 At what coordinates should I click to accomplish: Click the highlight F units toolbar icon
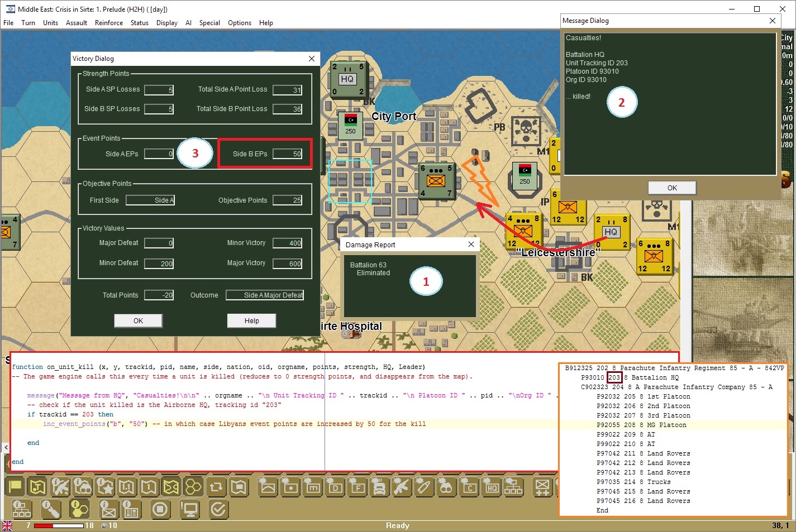(358, 486)
